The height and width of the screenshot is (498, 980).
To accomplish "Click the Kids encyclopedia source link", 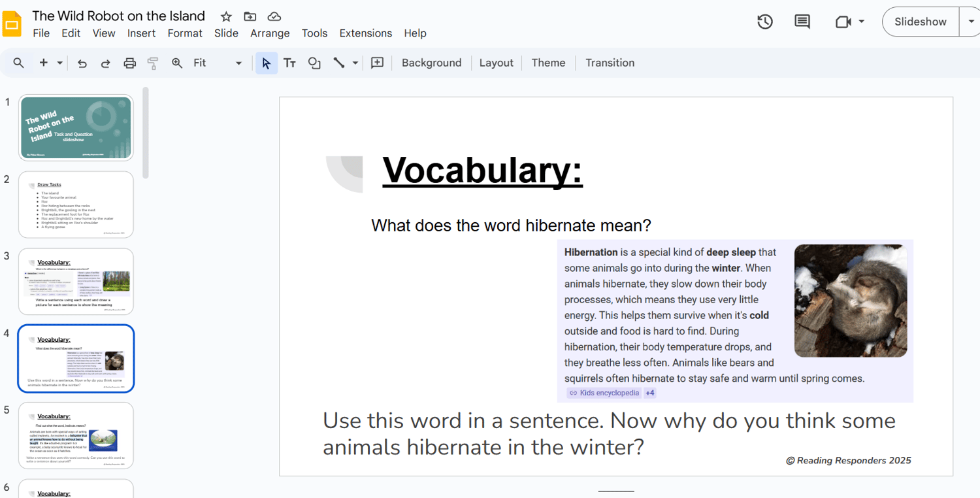I will (604, 393).
